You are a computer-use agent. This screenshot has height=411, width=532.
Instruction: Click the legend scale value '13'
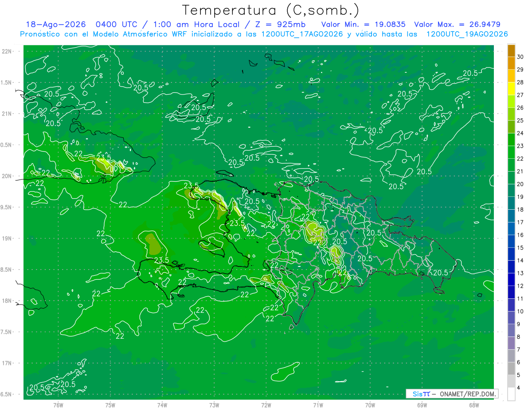click(520, 273)
